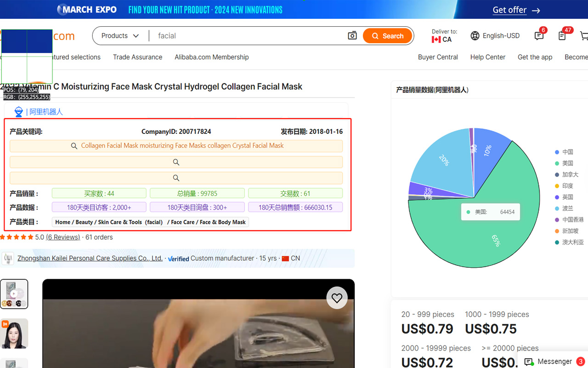Click the 阿里机器人 link text
This screenshot has width=588, height=368.
pos(46,112)
